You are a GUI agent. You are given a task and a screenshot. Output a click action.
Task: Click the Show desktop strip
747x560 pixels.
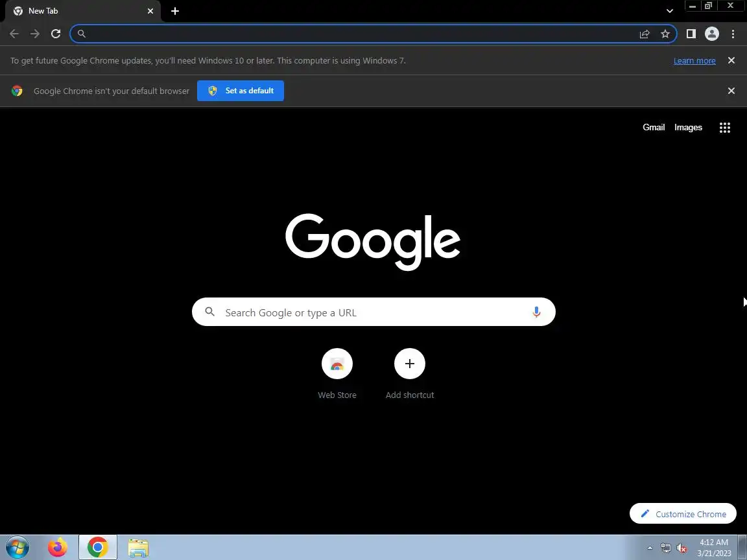(742, 548)
